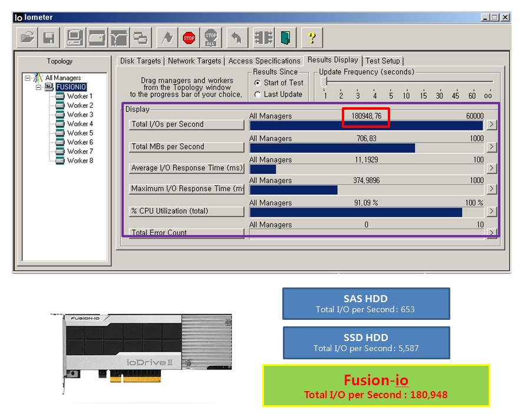This screenshot has height=420, width=531.
Task: Open About Iometer question mark icon
Action: tap(312, 38)
